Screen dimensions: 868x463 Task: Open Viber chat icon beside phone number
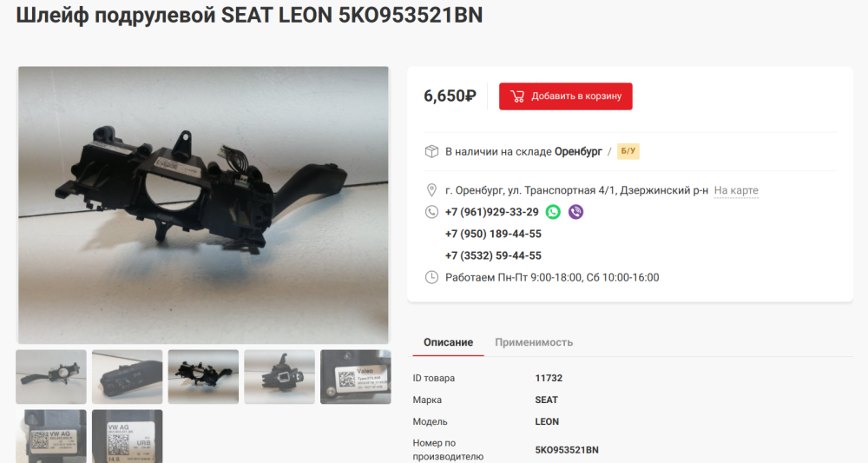click(575, 212)
